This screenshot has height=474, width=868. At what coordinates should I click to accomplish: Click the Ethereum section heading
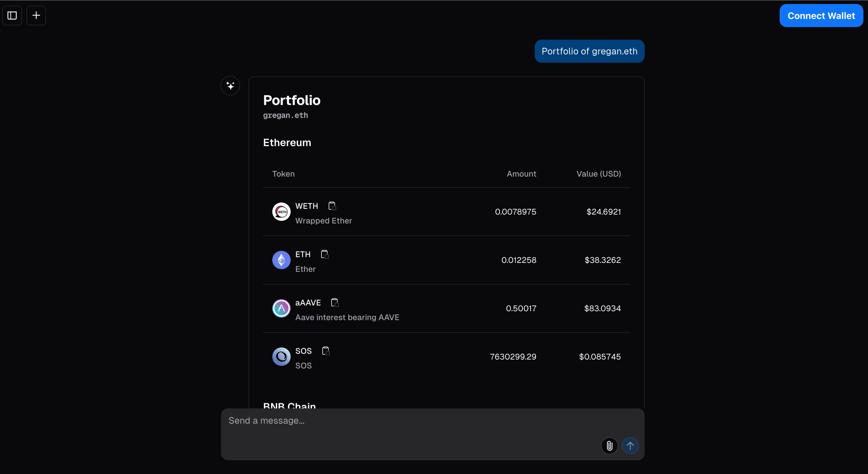pos(287,143)
